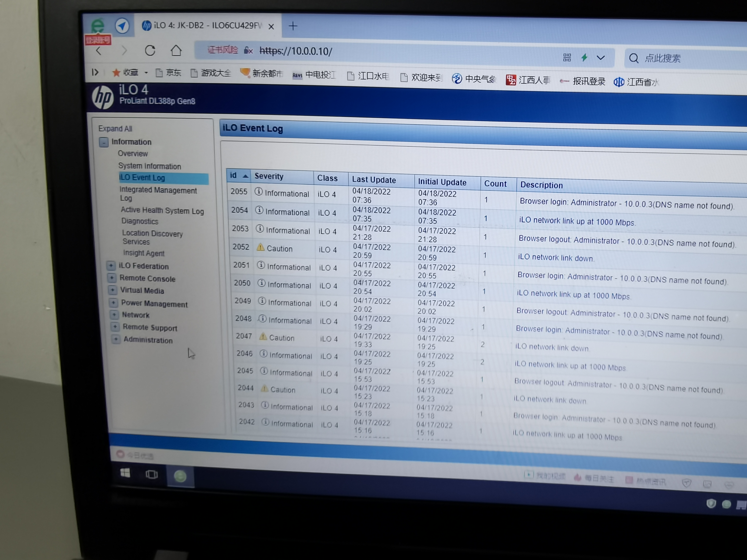Open address bar dropdown chevron

pyautogui.click(x=600, y=58)
